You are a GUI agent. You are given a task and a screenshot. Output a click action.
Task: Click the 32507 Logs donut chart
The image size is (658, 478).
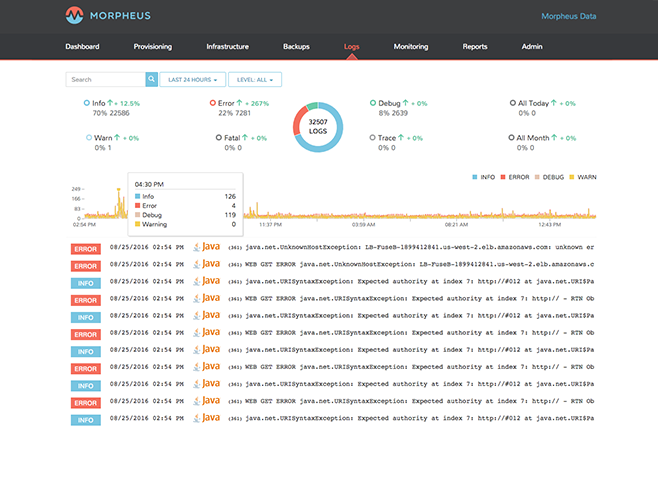[x=318, y=127]
